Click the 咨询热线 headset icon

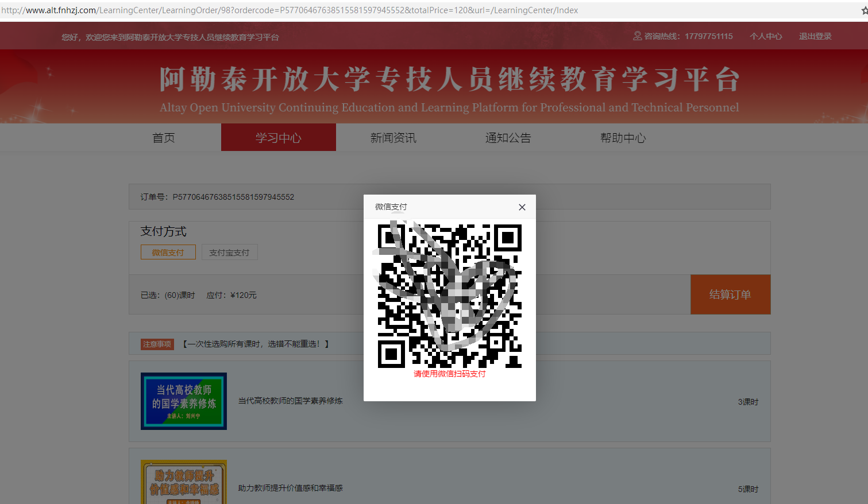point(637,36)
